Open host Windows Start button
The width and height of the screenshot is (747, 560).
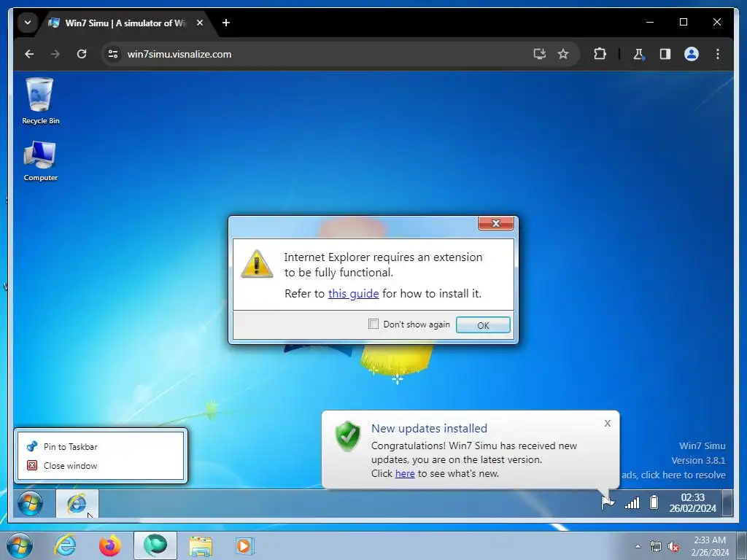tap(20, 545)
